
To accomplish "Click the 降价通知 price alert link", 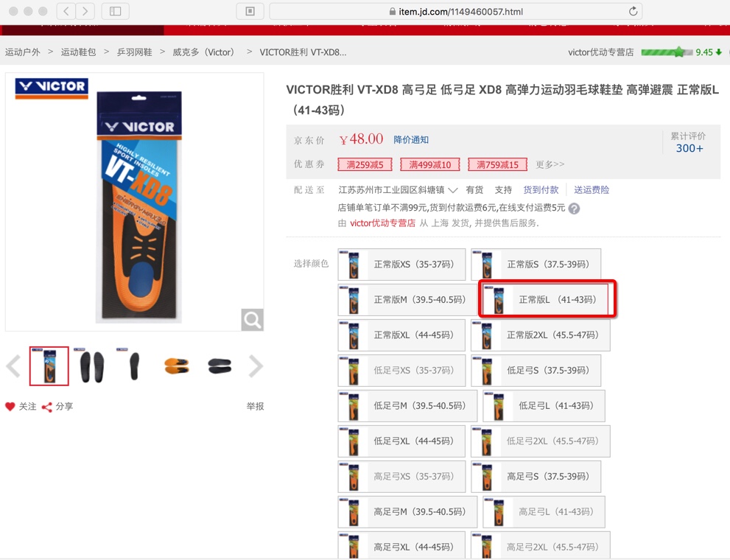I will coord(411,140).
